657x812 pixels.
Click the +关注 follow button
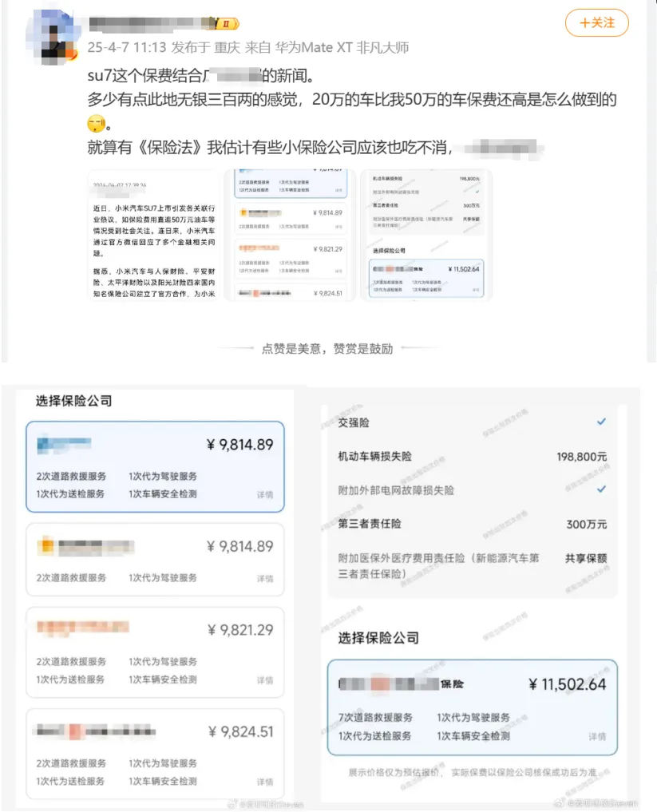tap(596, 23)
